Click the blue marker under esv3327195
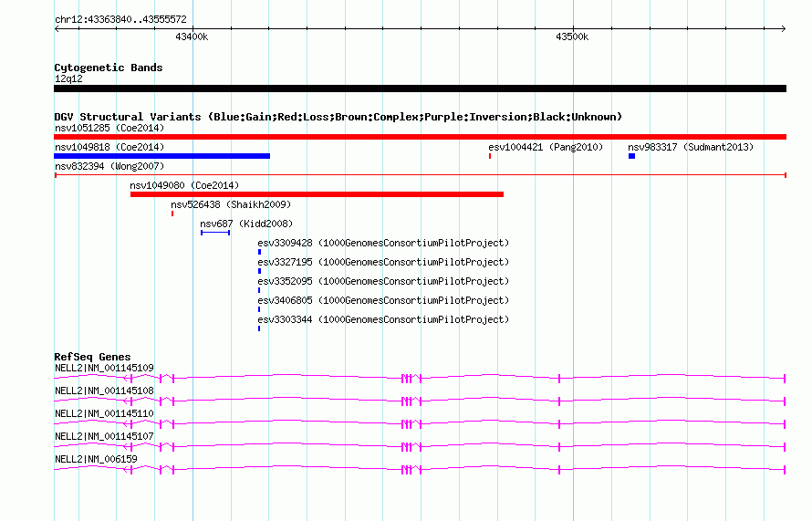Image resolution: width=812 pixels, height=521 pixels. (259, 271)
